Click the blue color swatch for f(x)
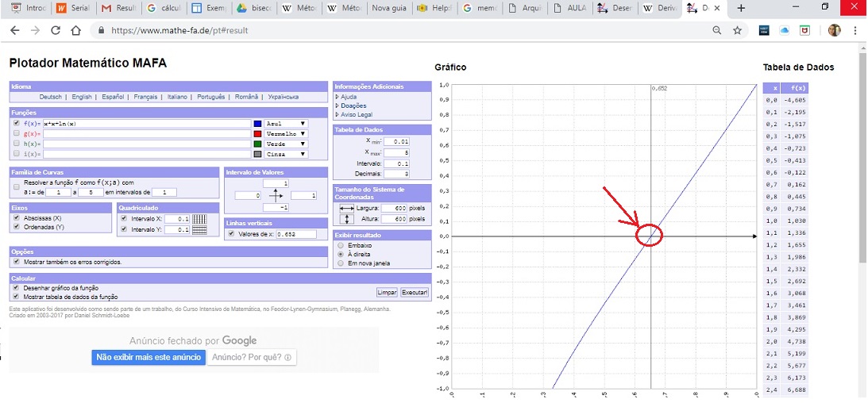868x407 pixels. pos(257,124)
